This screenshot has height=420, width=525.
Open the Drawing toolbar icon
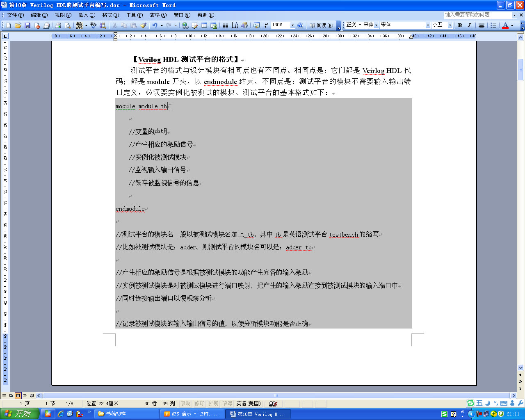244,25
